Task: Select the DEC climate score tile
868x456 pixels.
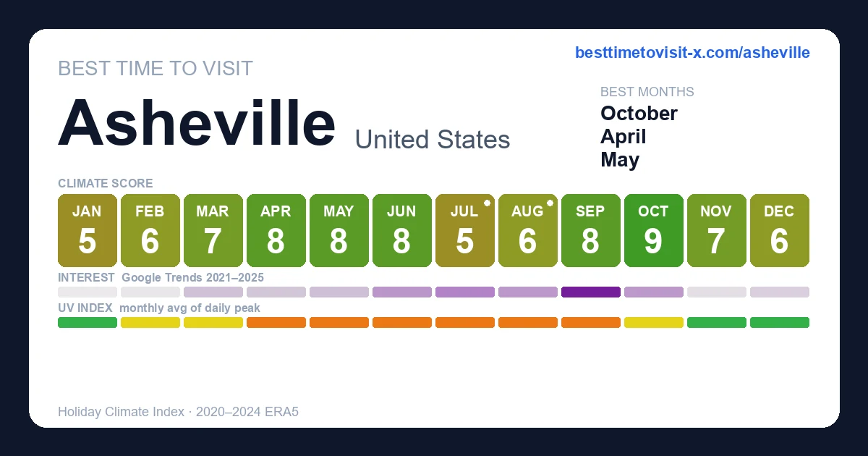Action: coord(780,230)
